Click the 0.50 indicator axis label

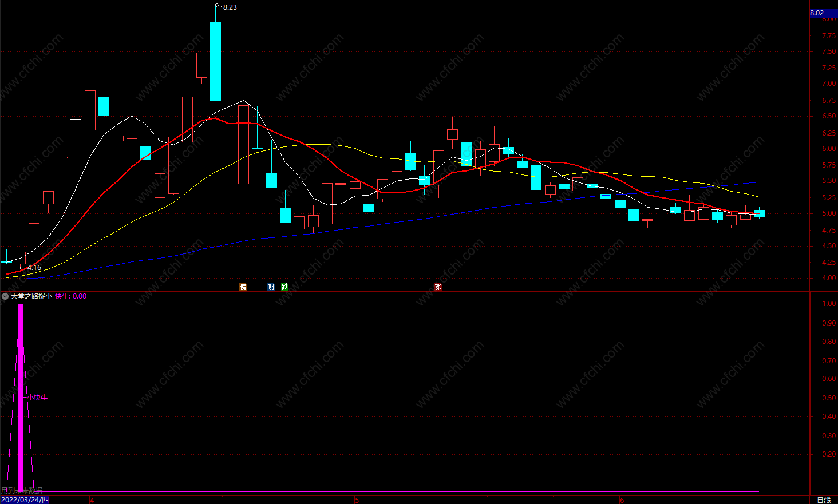click(829, 398)
